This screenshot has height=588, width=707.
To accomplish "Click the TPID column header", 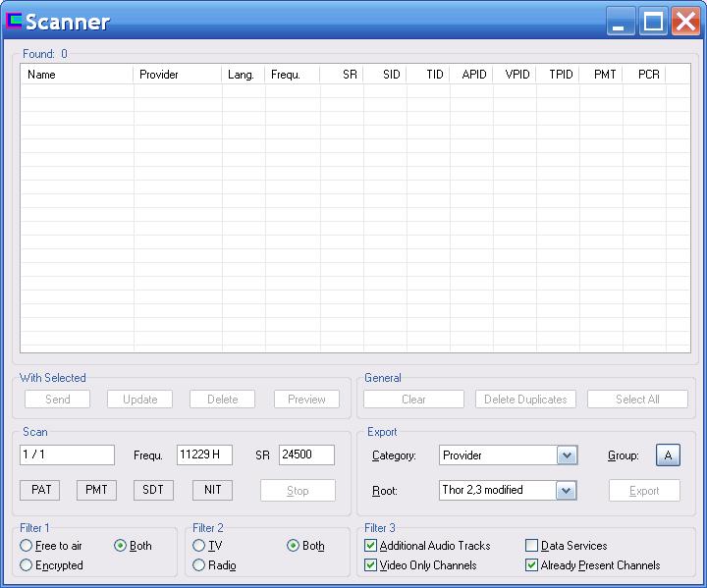I will (x=558, y=75).
